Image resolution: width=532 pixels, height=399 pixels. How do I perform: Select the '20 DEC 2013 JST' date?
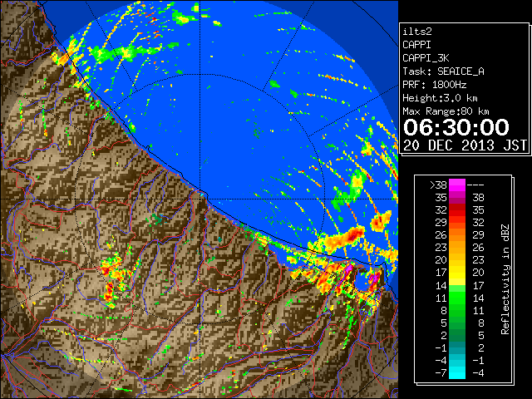point(465,145)
